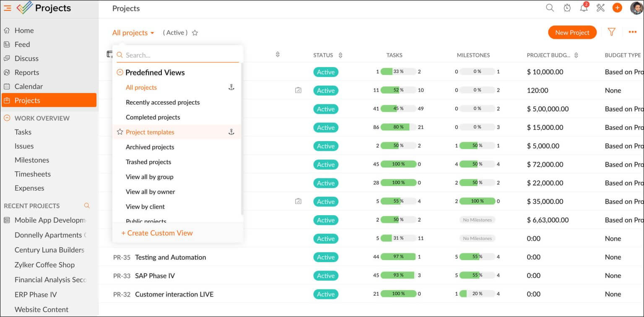The height and width of the screenshot is (317, 644).
Task: Sort by the Status column arrows
Action: click(340, 55)
